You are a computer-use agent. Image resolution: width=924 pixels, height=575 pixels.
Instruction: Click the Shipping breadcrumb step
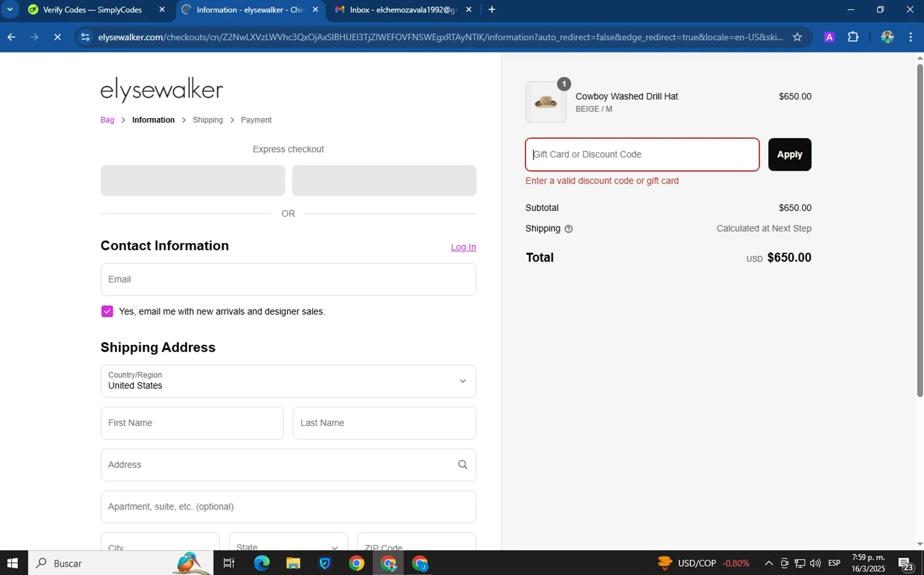[208, 120]
